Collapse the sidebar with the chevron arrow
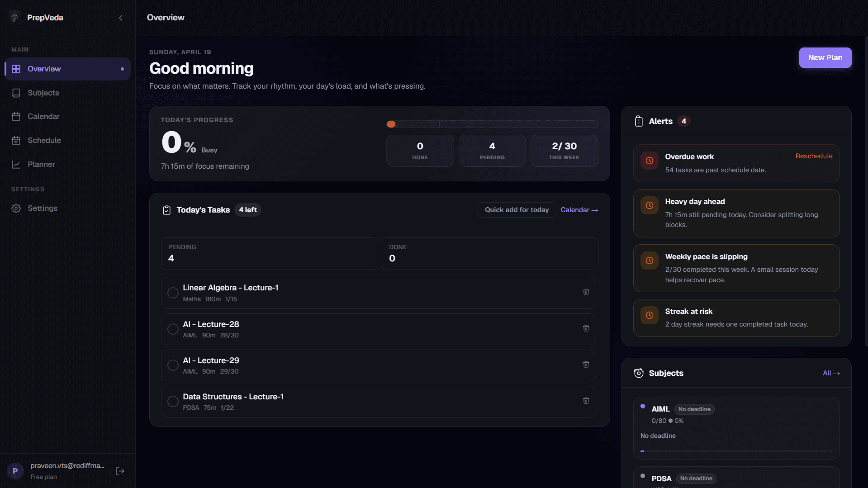The width and height of the screenshot is (868, 488). point(121,18)
